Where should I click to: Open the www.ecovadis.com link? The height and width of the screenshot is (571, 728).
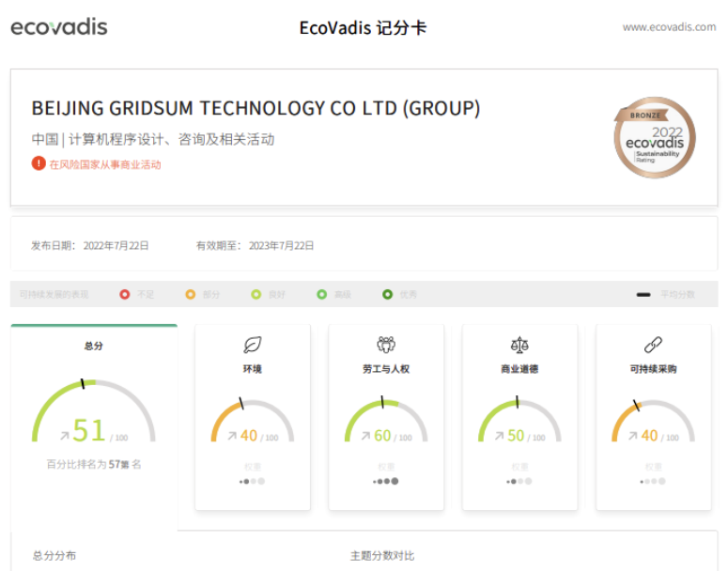[x=669, y=27]
